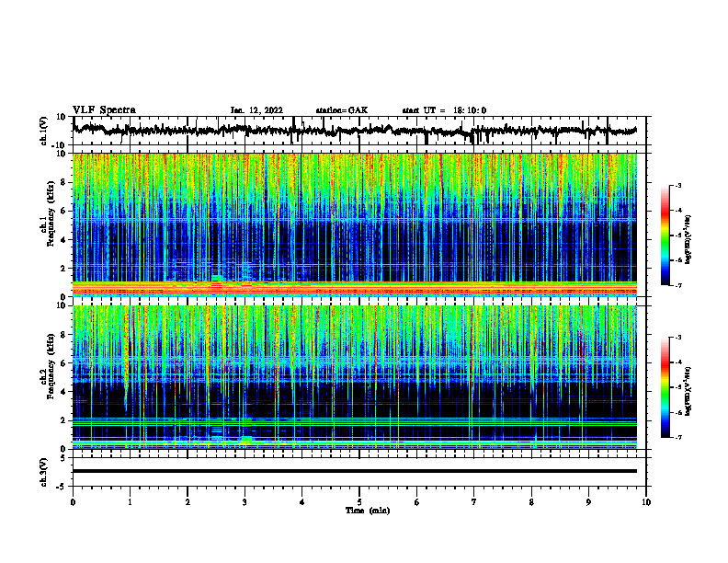
Task: Click the "-7" label on ch.1 color bar
Action: [x=677, y=285]
